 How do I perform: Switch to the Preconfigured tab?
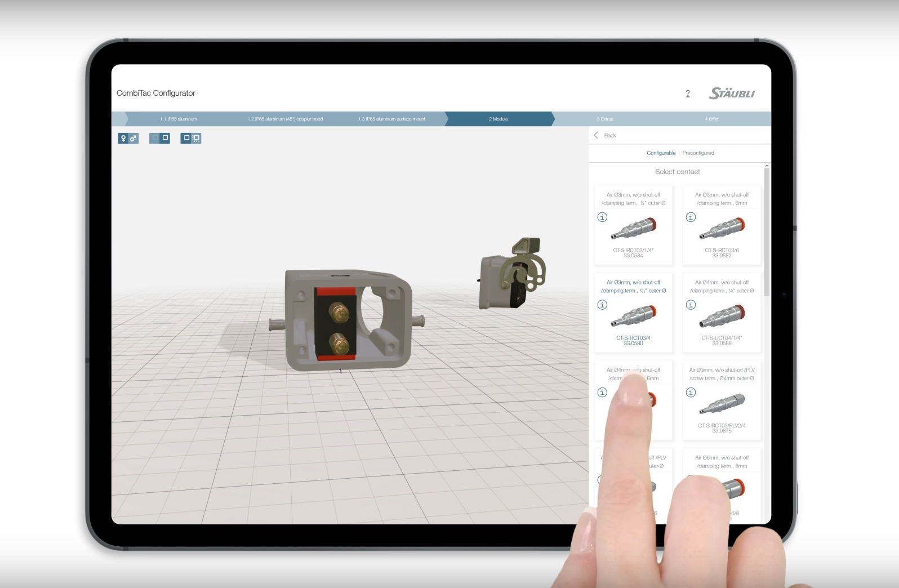click(x=698, y=153)
